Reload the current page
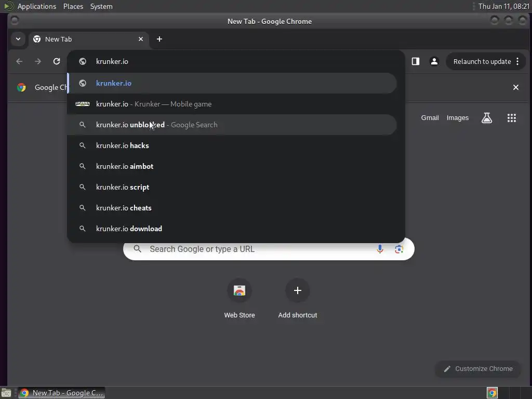532x399 pixels. 57,61
